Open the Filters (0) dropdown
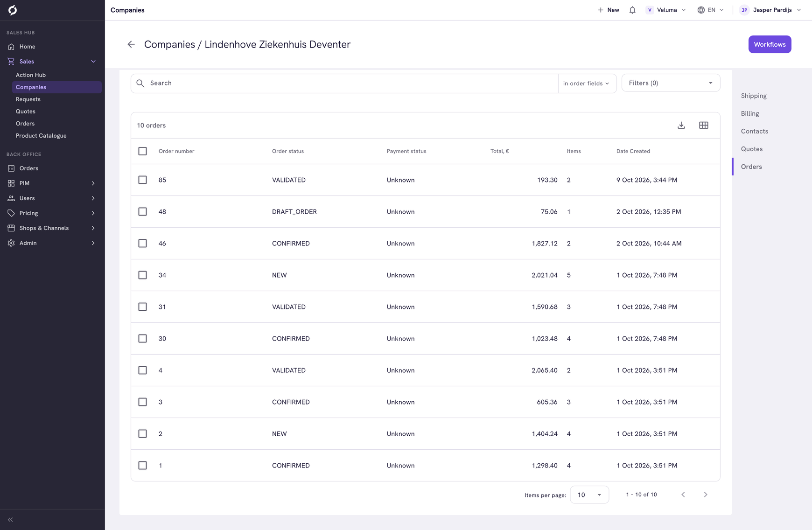The width and height of the screenshot is (812, 530). coord(671,83)
